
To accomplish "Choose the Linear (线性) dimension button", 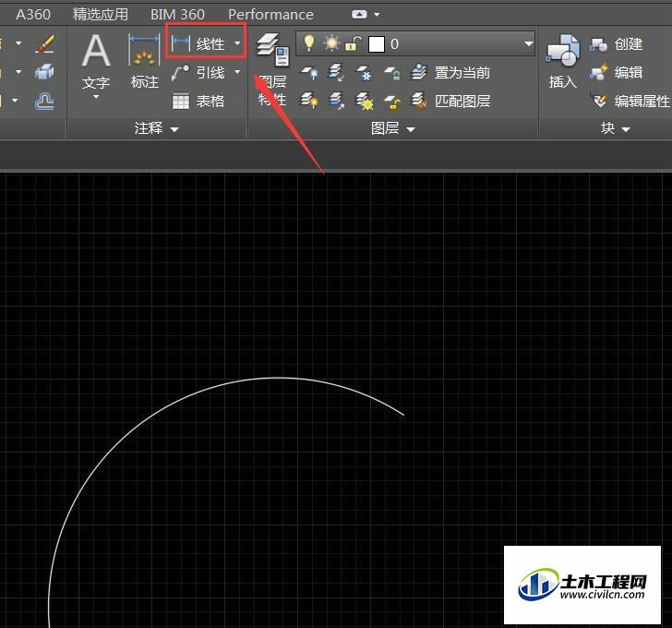I will [198, 43].
